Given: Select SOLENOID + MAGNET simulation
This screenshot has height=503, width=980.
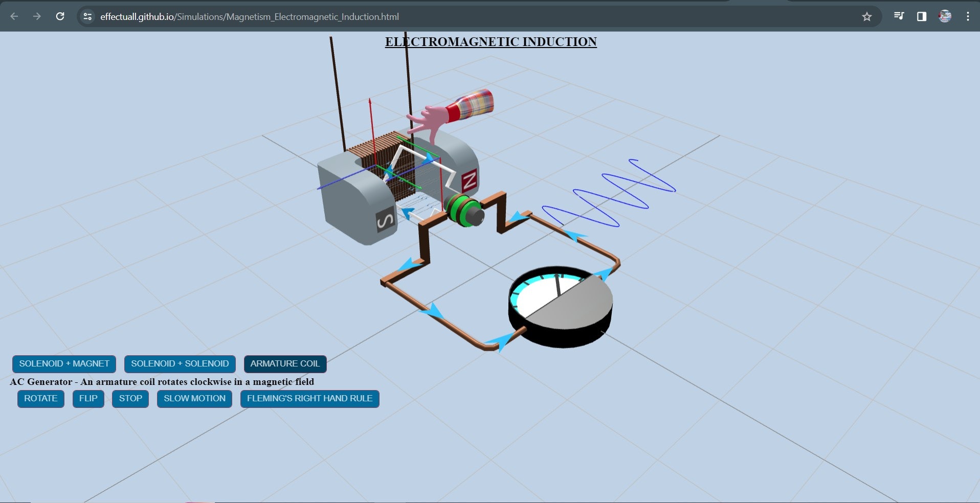Looking at the screenshot, I should (x=64, y=364).
